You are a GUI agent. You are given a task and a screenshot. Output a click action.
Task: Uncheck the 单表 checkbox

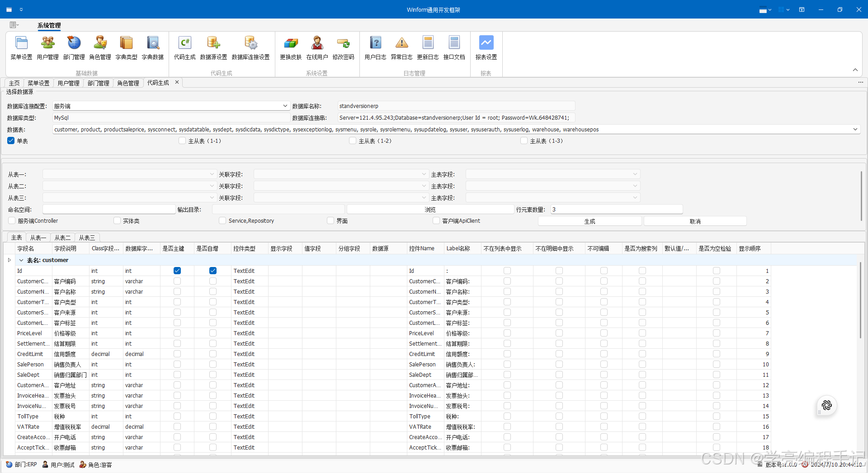pos(10,140)
